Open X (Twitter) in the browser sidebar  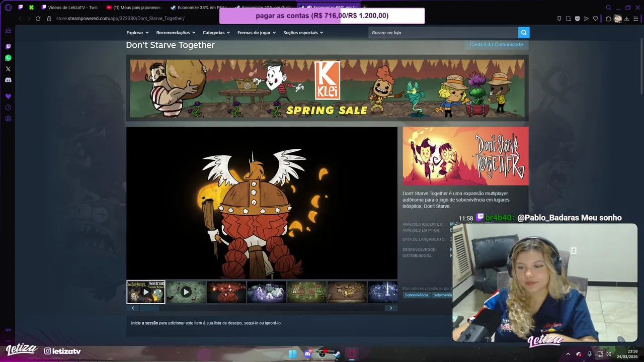point(8,69)
